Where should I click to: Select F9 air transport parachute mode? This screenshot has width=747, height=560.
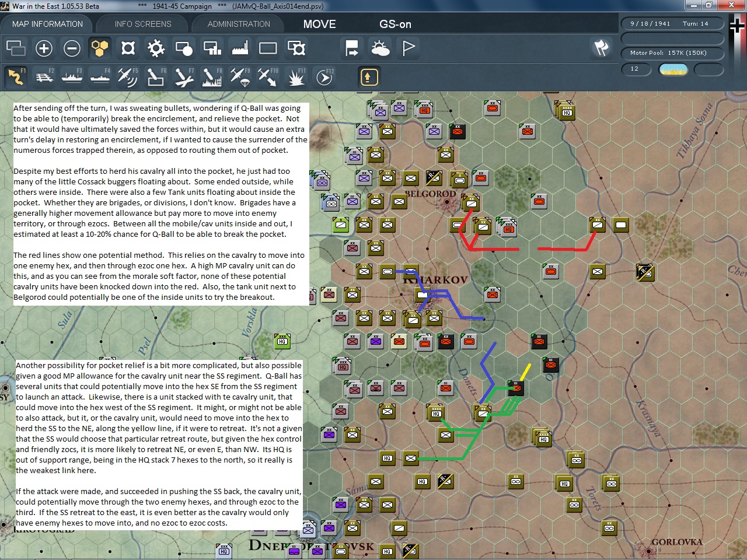click(x=240, y=76)
